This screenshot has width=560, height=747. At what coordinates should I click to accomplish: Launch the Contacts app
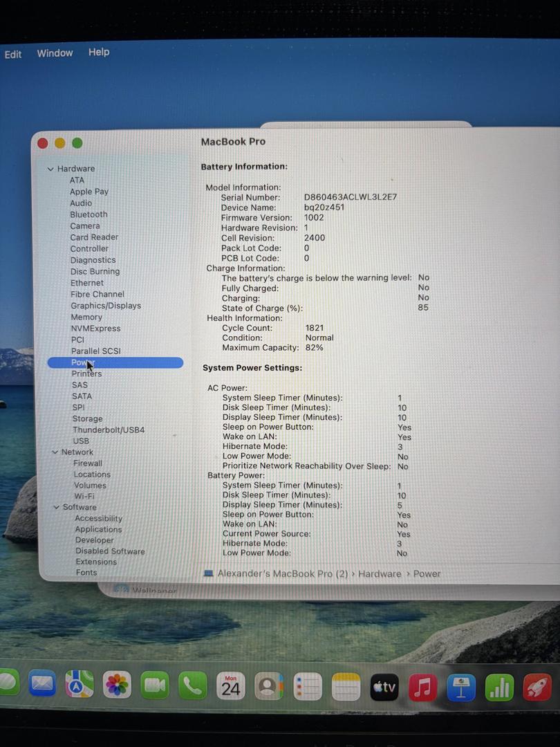point(268,687)
